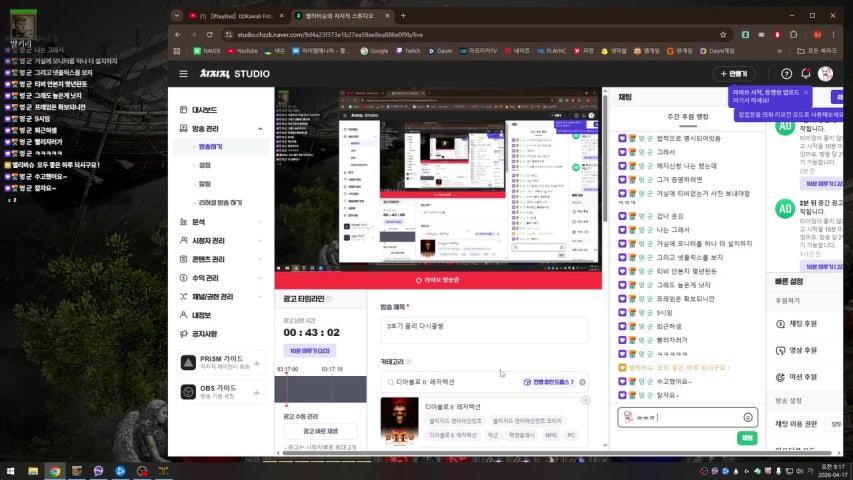Click the 방송 제목 input field
853x480 pixels.
(484, 329)
